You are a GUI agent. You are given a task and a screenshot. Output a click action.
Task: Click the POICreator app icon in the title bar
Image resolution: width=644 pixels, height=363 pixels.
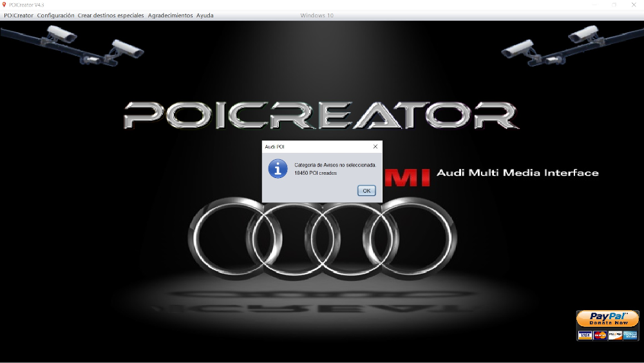click(x=4, y=5)
